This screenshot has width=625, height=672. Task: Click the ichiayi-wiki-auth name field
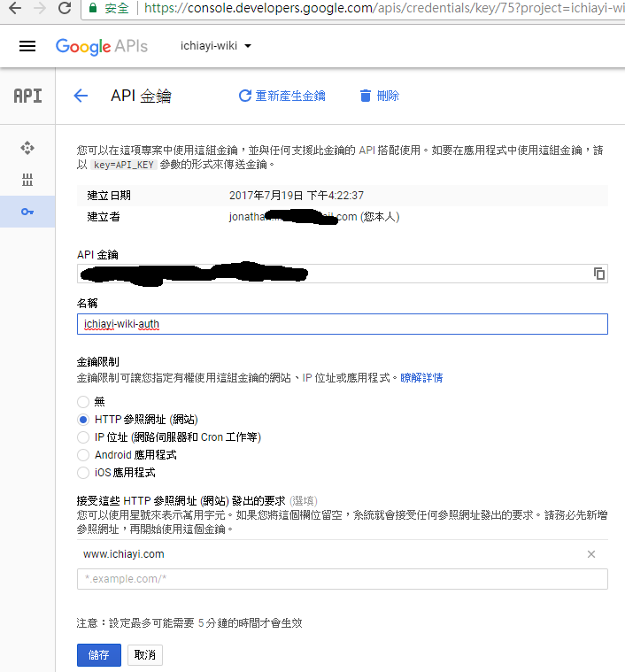[x=343, y=324]
